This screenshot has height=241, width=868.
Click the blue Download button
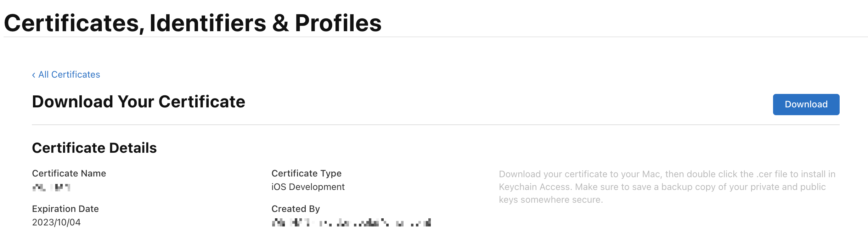tap(806, 105)
